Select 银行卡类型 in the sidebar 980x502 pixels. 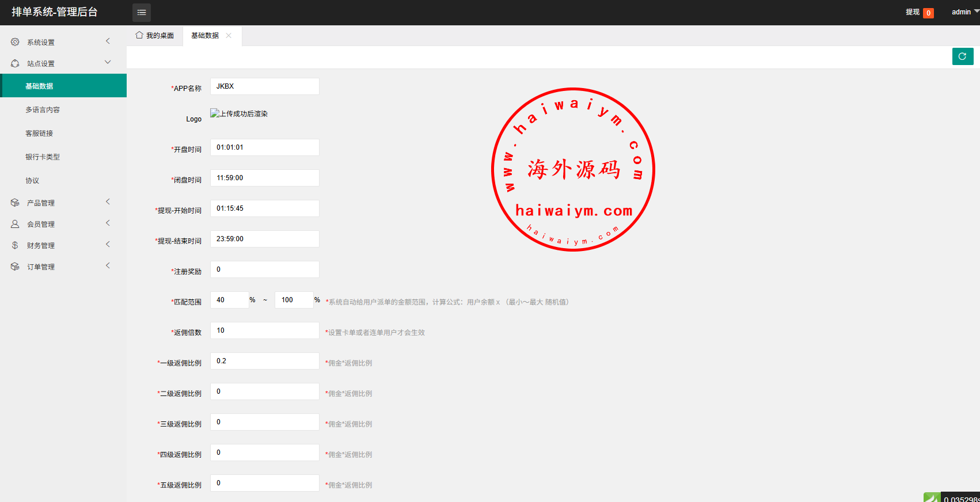point(43,157)
